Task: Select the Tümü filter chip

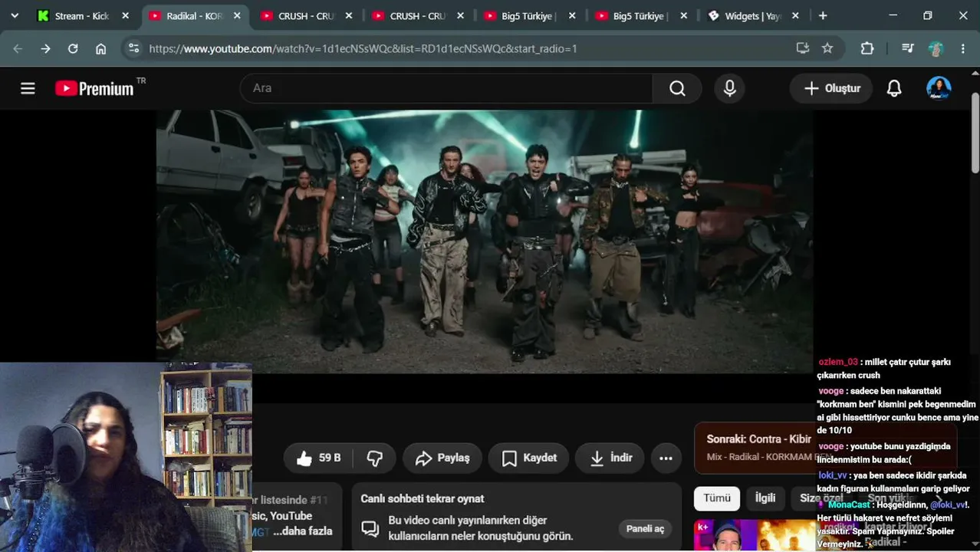Action: 717,498
